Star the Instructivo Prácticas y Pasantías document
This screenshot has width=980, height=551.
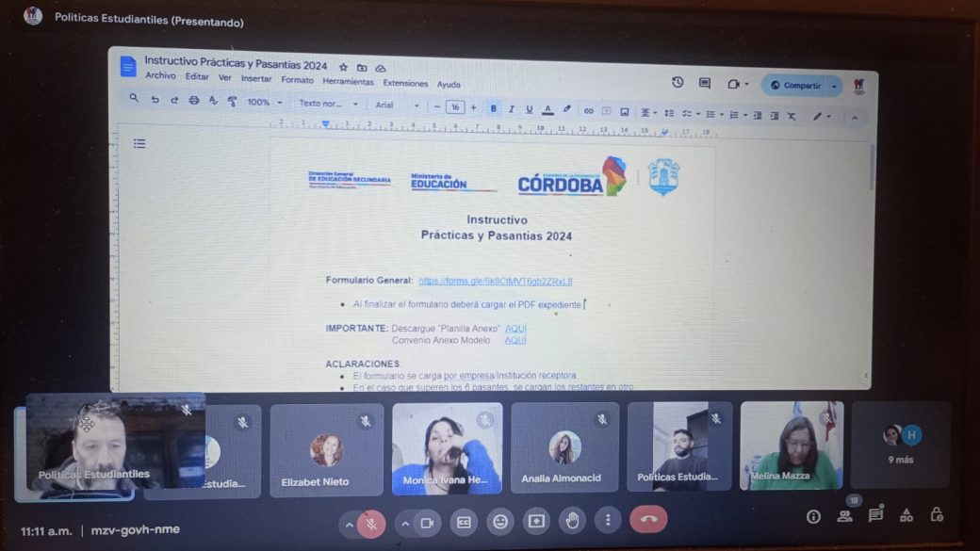pyautogui.click(x=343, y=67)
